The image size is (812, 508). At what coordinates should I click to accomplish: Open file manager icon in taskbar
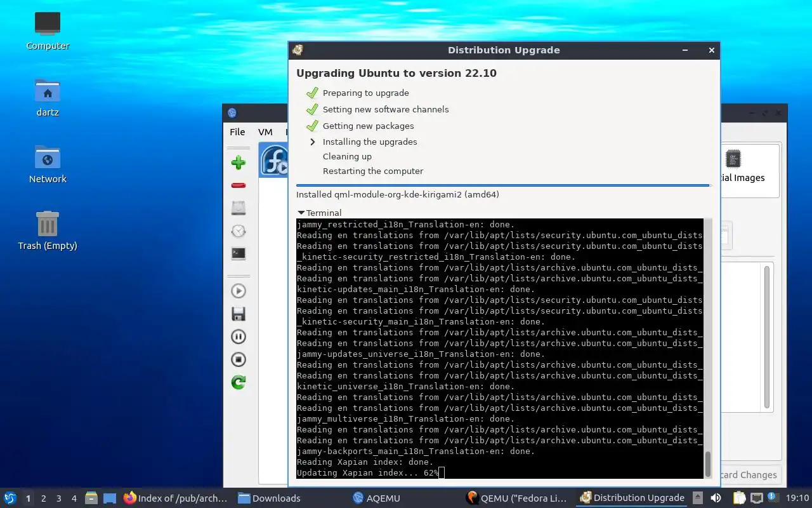click(x=91, y=498)
